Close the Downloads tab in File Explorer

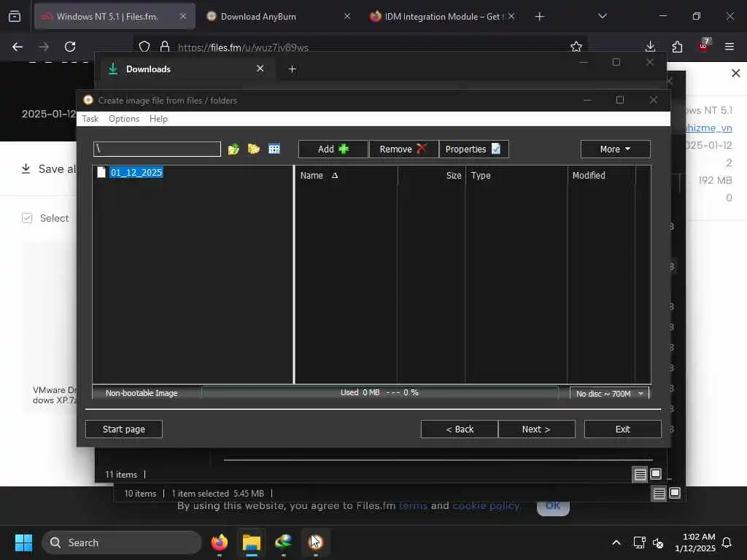(260, 69)
